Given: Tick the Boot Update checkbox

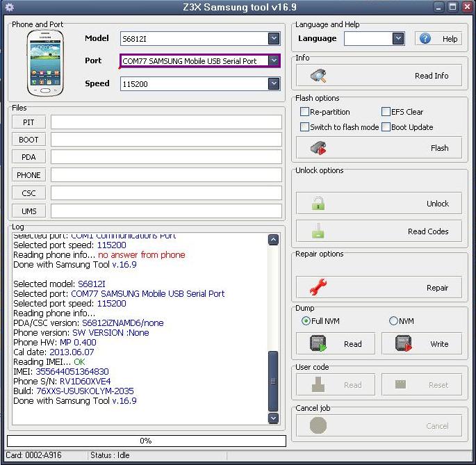Looking at the screenshot, I should click(386, 127).
